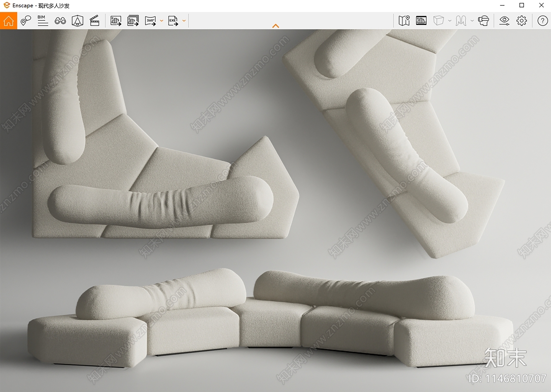This screenshot has width=551, height=392.
Task: Expand the wings icon dropdown arrow
Action: tap(472, 21)
